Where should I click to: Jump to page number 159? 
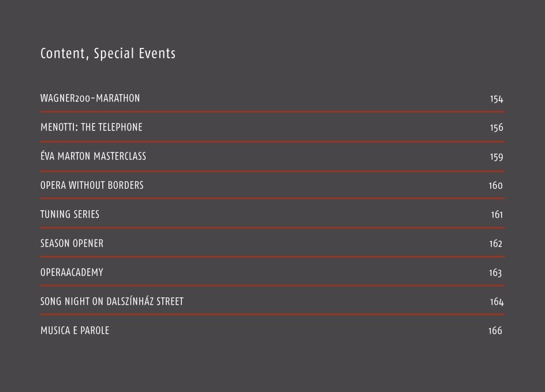(497, 156)
